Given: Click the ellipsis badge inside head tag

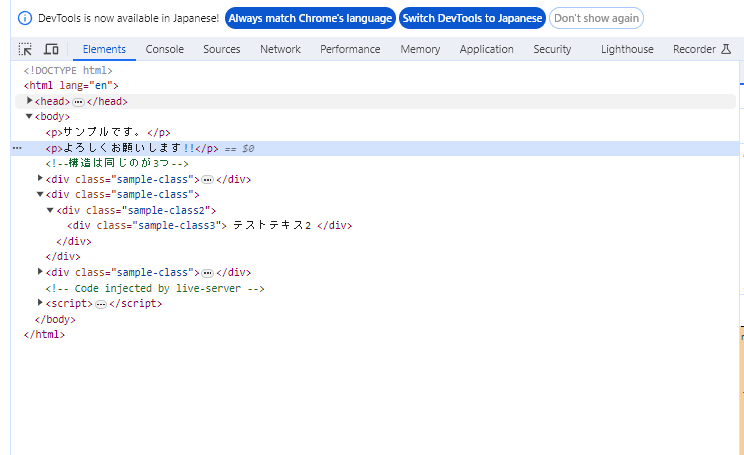Looking at the screenshot, I should point(78,102).
